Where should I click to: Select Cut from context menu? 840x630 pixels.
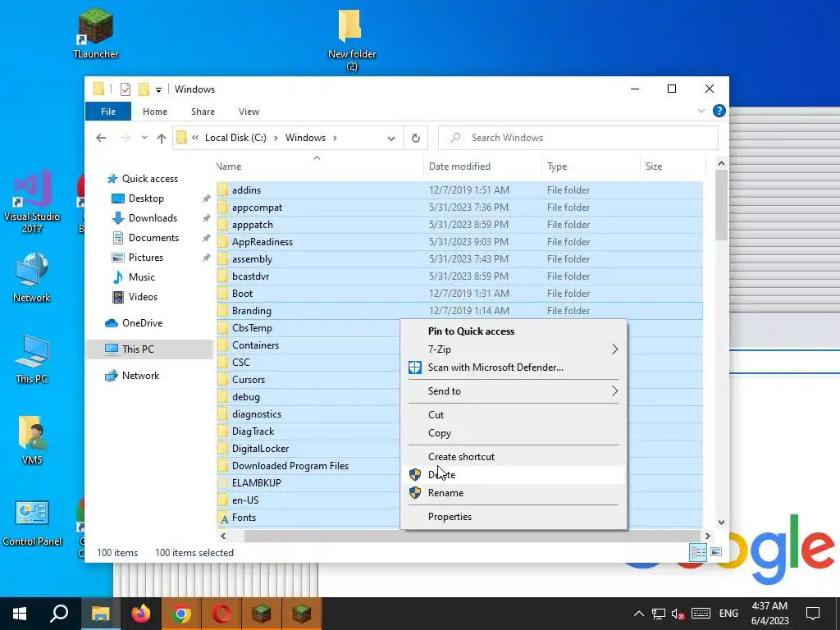tap(514, 414)
